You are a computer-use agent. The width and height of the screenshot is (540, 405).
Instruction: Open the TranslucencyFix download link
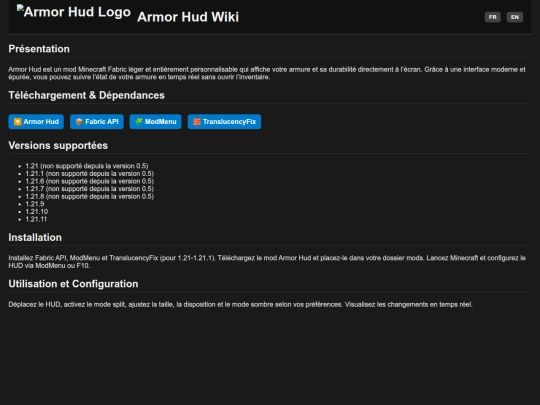pyautogui.click(x=224, y=122)
